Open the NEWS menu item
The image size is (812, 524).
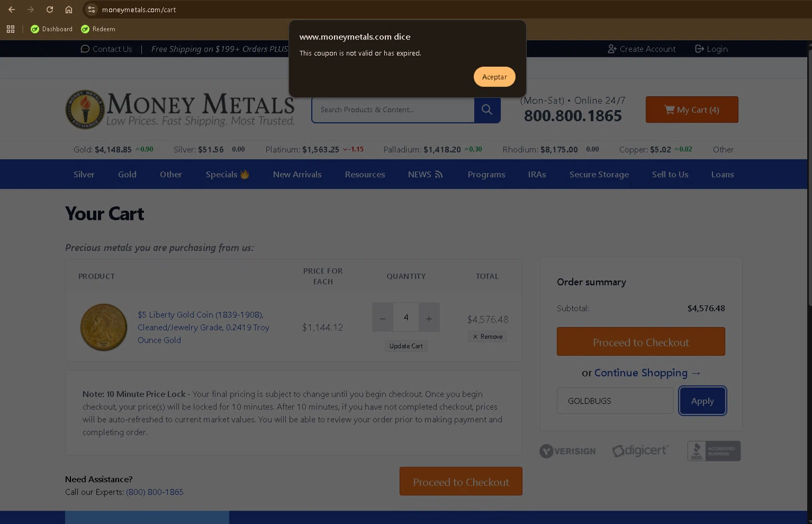[x=425, y=174]
